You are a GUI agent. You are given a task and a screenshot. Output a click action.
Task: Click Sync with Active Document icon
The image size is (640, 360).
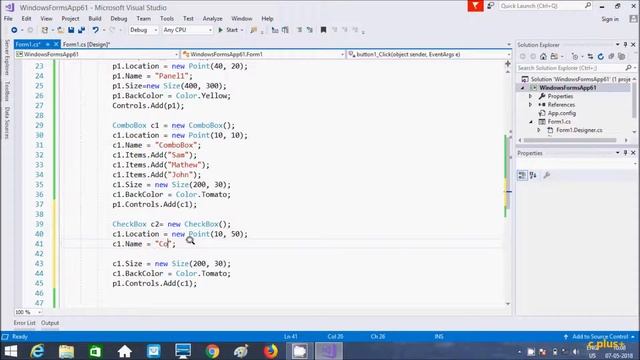click(x=590, y=56)
